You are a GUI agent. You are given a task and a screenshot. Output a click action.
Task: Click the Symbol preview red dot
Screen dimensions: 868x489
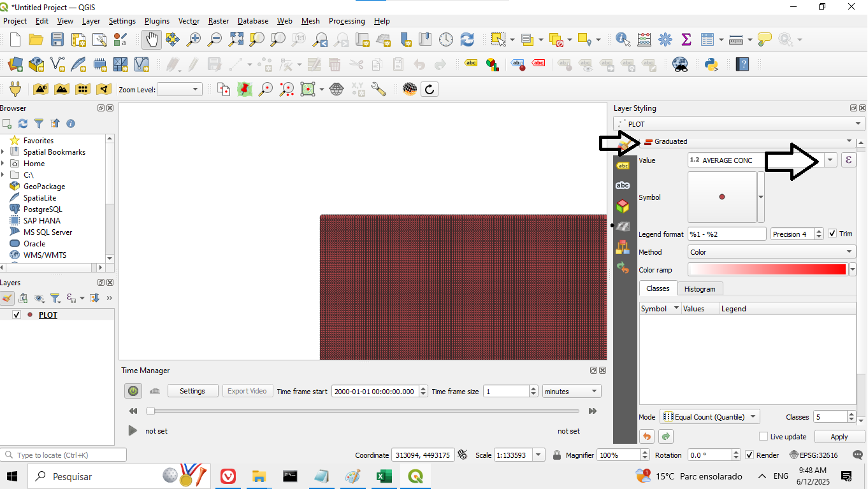(722, 197)
